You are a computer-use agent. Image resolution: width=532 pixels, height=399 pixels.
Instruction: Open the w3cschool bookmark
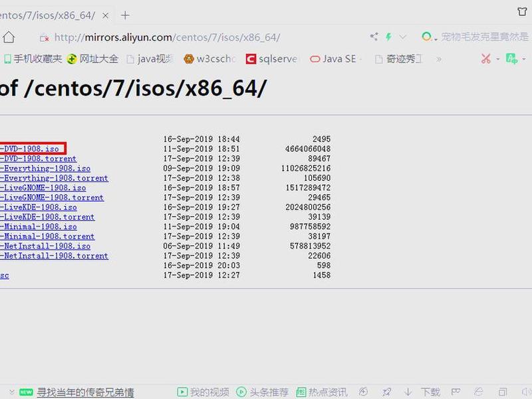click(x=209, y=59)
